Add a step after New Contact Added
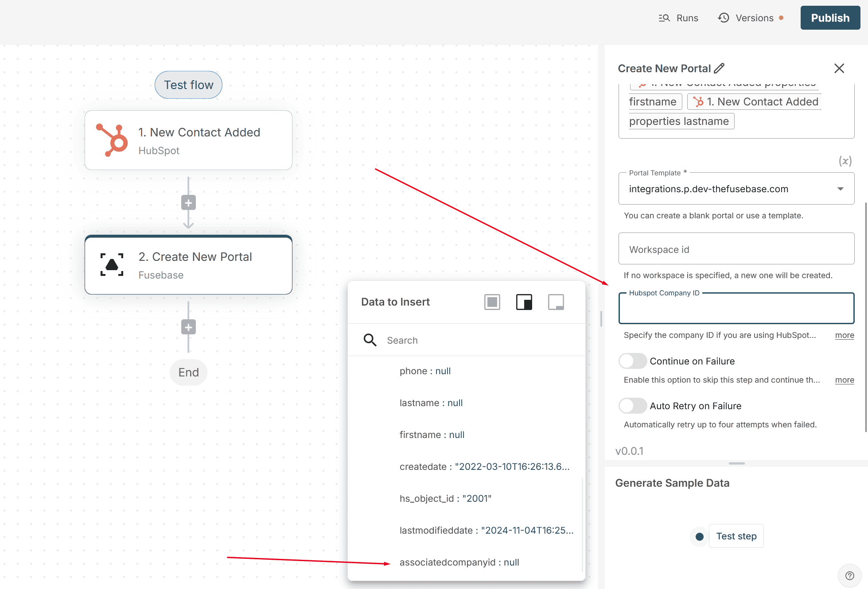 pos(188,203)
